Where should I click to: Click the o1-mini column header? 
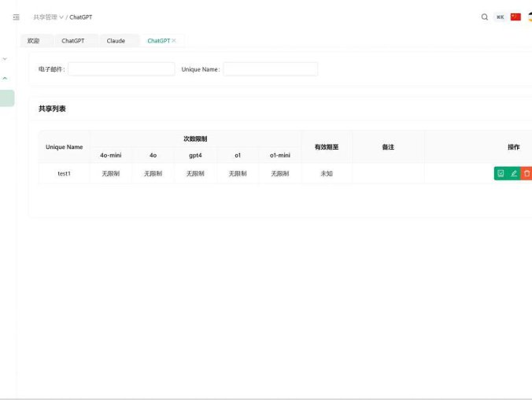[x=280, y=155]
